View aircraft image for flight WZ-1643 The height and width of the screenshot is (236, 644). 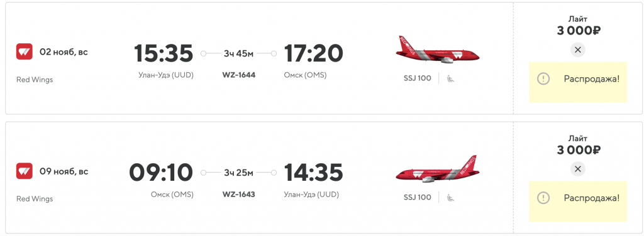tap(438, 169)
